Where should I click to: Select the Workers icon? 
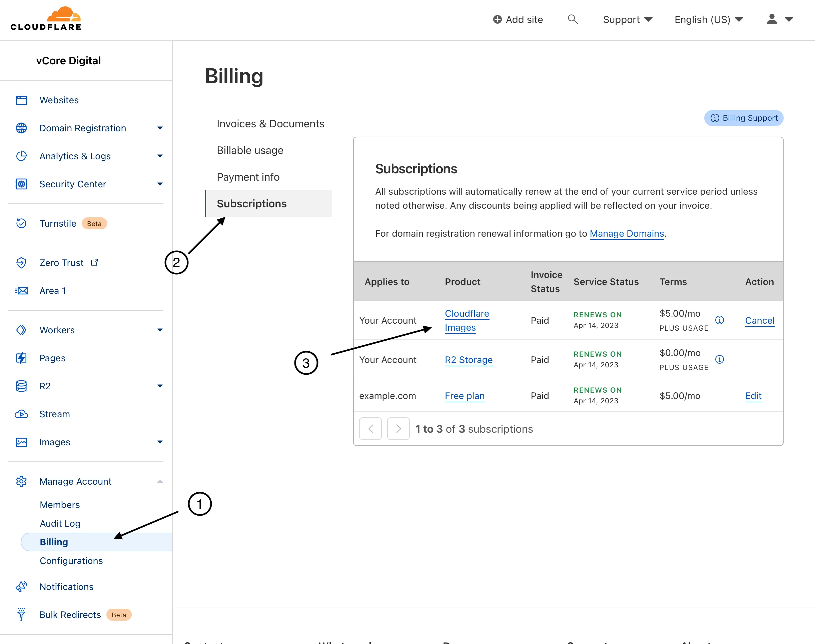tap(21, 330)
